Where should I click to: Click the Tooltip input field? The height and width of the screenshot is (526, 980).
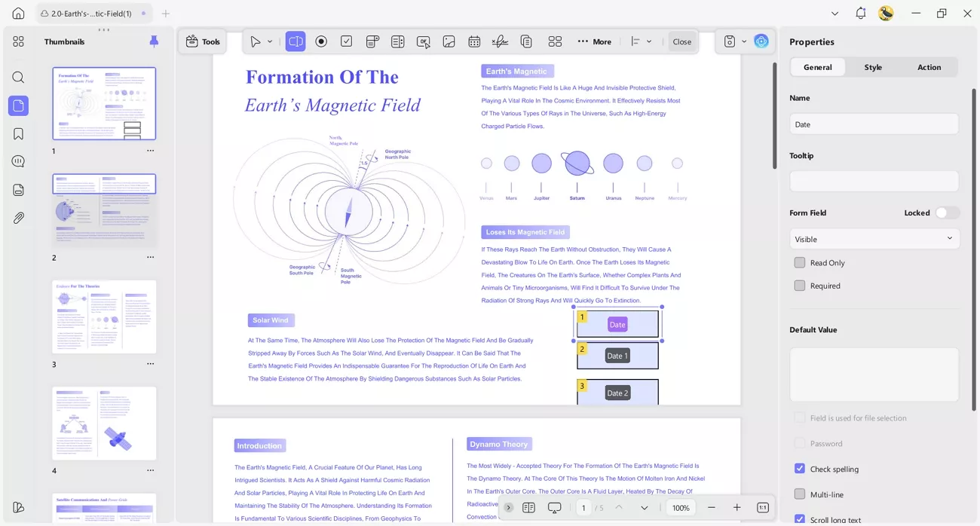coord(874,181)
